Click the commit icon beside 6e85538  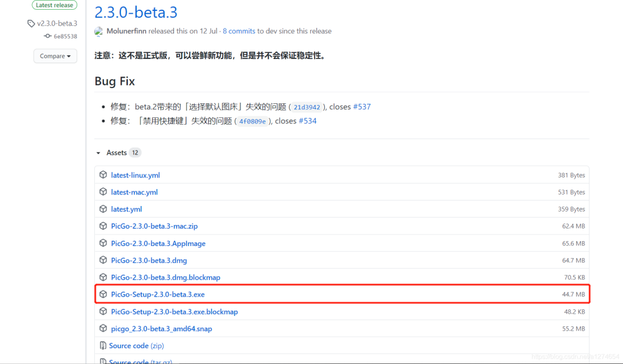[47, 36]
